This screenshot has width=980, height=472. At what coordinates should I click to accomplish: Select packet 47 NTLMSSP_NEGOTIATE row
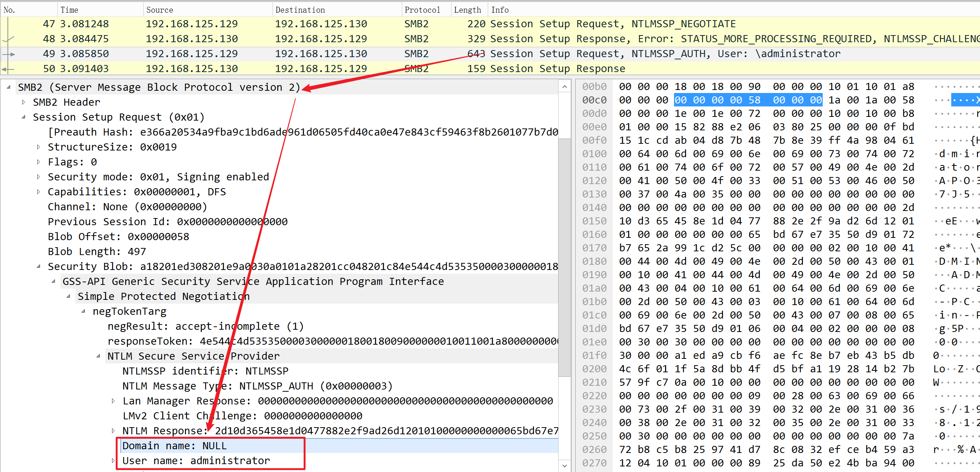[490, 24]
